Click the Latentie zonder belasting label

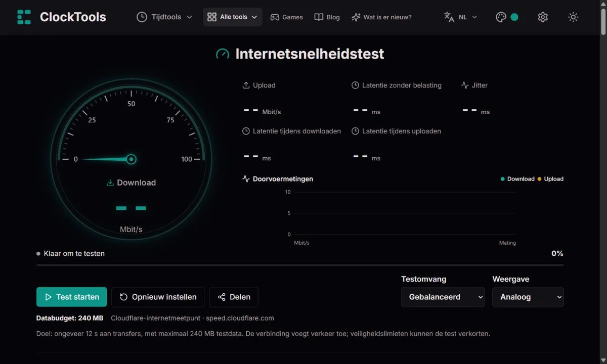point(402,85)
